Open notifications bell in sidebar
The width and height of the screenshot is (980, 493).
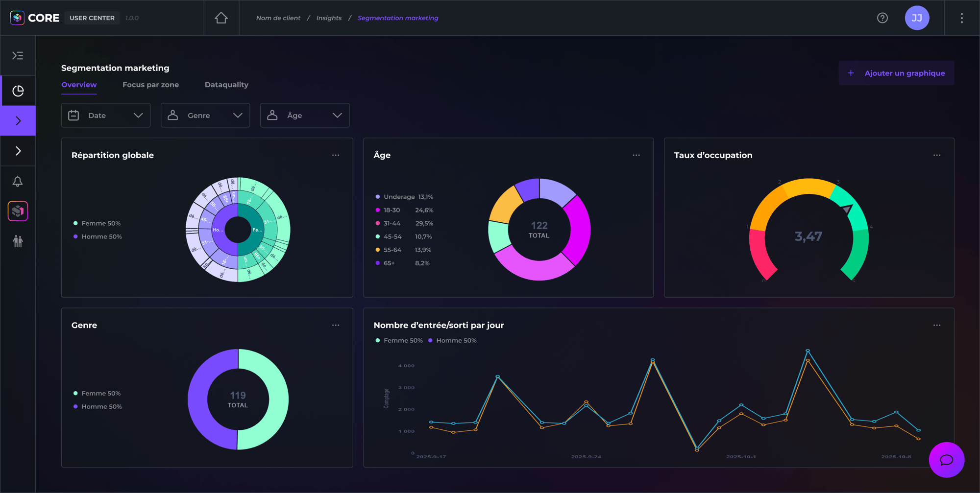click(x=18, y=182)
